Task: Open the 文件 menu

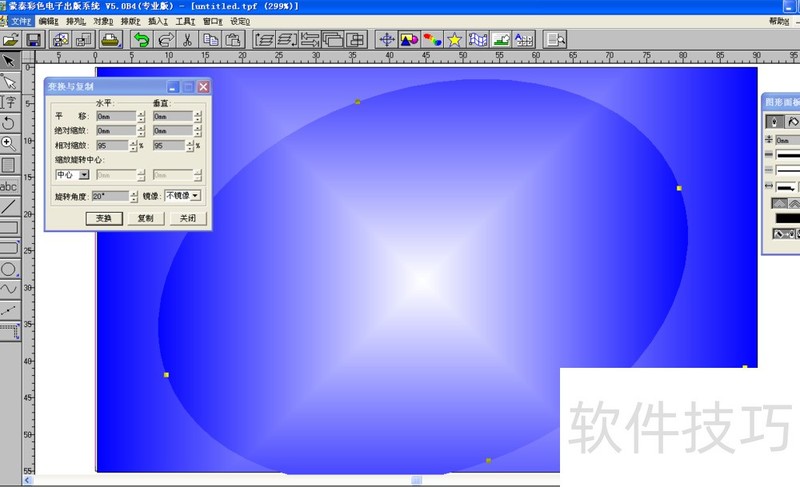Action: (21, 21)
